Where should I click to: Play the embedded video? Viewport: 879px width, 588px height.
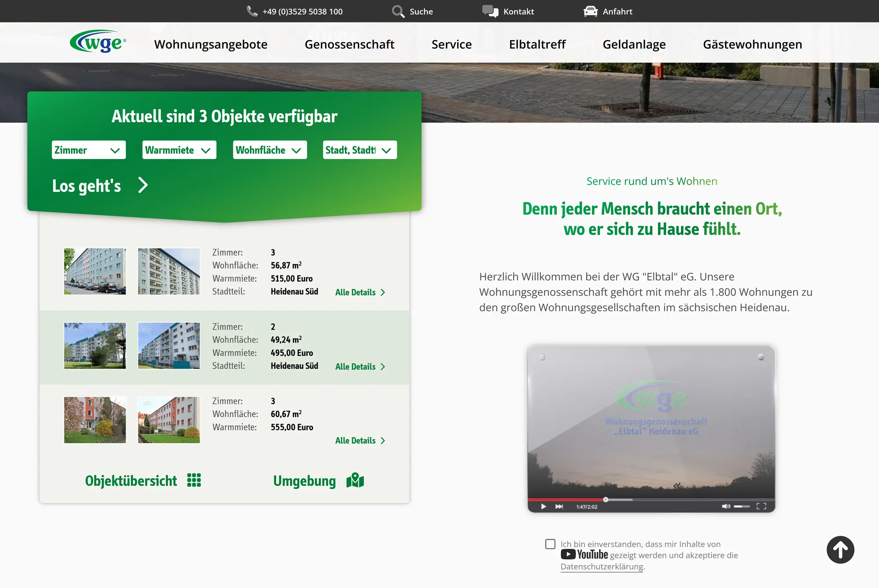coord(544,506)
